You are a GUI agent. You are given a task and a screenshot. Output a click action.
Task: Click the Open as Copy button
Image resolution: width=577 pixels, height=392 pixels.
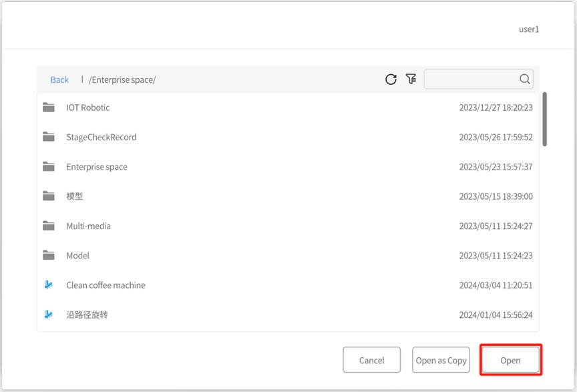[441, 360]
